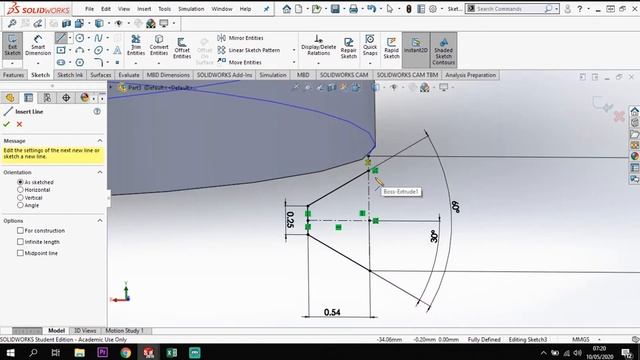Open the PropertyManager tab icon
640x360 pixels.
pyautogui.click(x=29, y=98)
